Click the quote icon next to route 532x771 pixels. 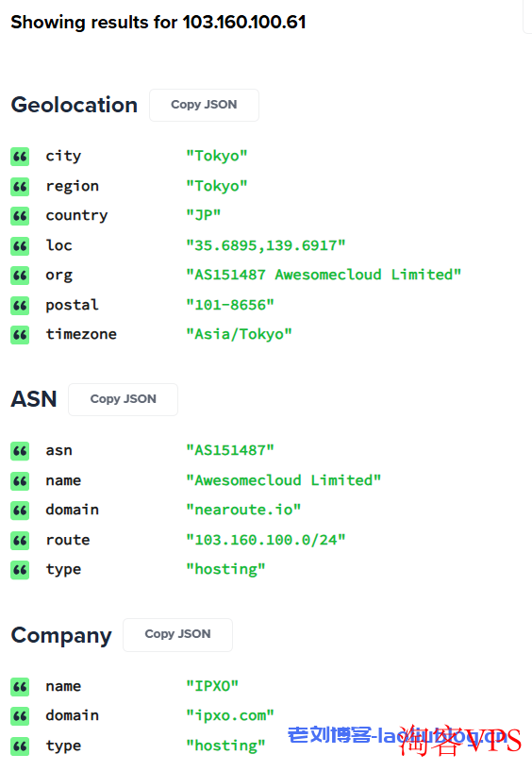[x=20, y=541]
